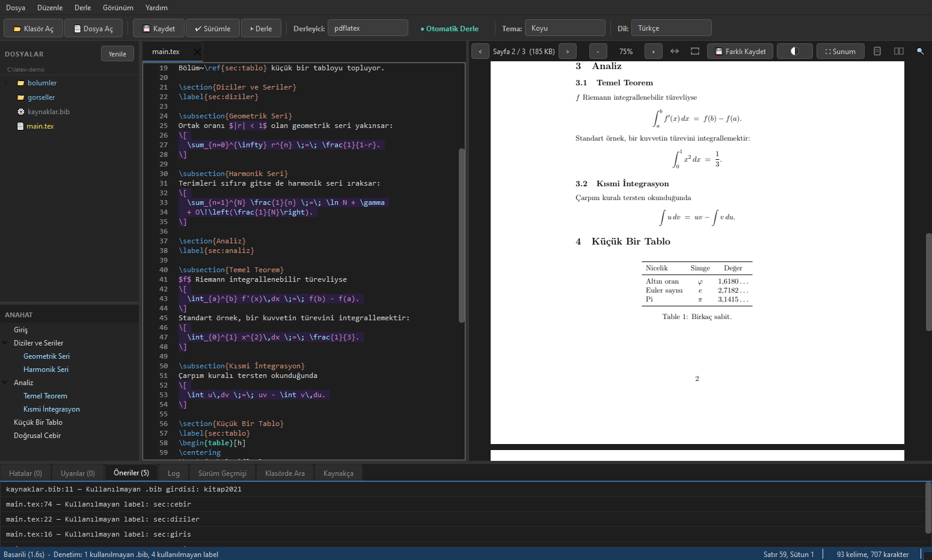Click the Klasör Aç button

34,28
